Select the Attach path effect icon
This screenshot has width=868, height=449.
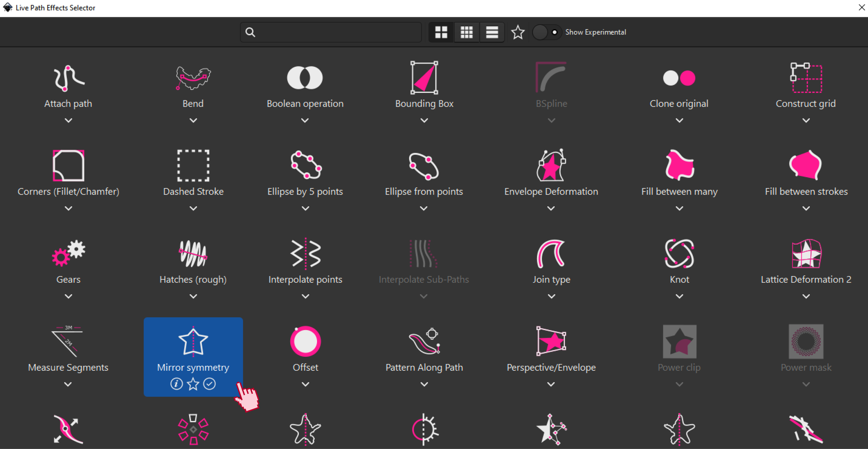coord(68,78)
